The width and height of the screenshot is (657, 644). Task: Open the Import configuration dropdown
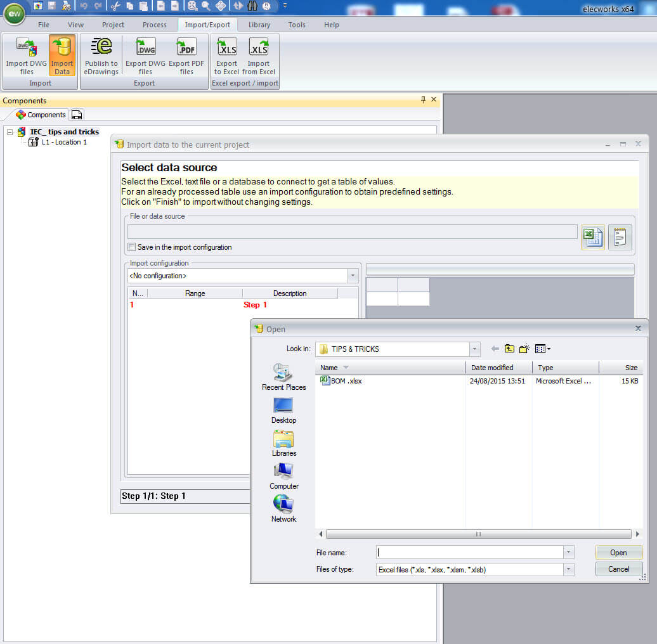(x=353, y=276)
